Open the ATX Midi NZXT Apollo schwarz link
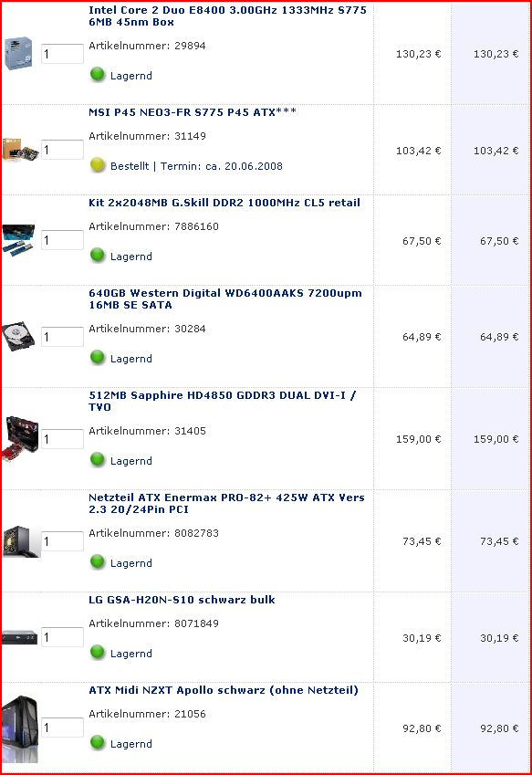This screenshot has height=775, width=532. (224, 690)
